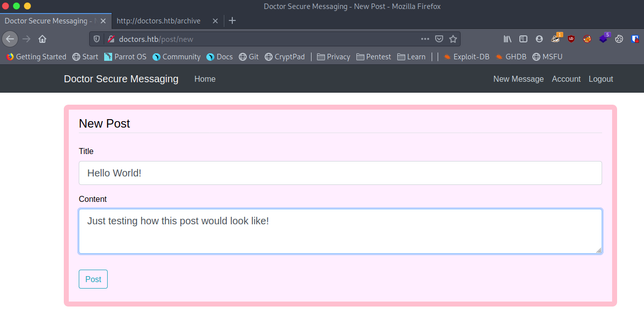Submit the form with the Post button
This screenshot has height=318, width=644.
point(93,279)
